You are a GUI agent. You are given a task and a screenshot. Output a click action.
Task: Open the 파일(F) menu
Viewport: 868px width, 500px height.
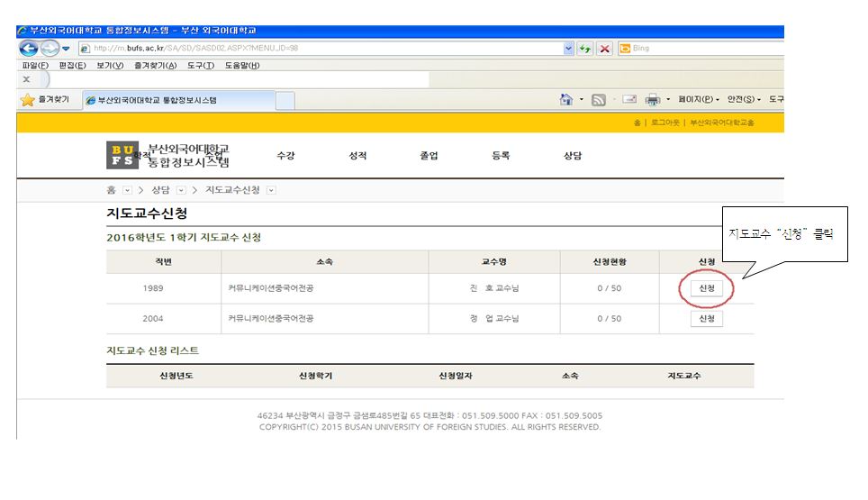[33, 65]
